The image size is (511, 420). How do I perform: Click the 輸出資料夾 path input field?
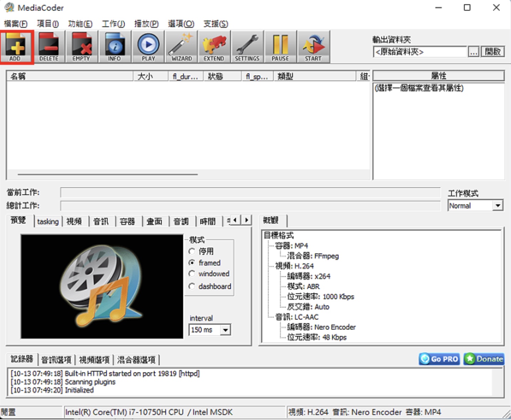click(x=420, y=52)
